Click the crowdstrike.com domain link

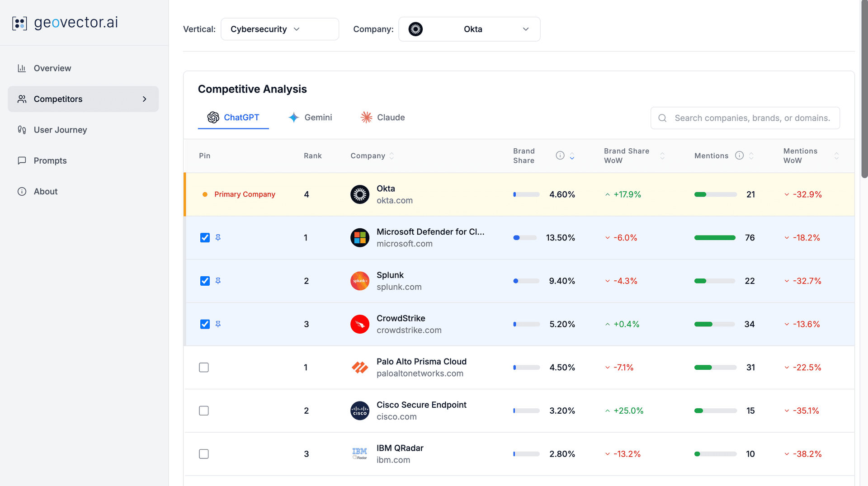pos(409,330)
